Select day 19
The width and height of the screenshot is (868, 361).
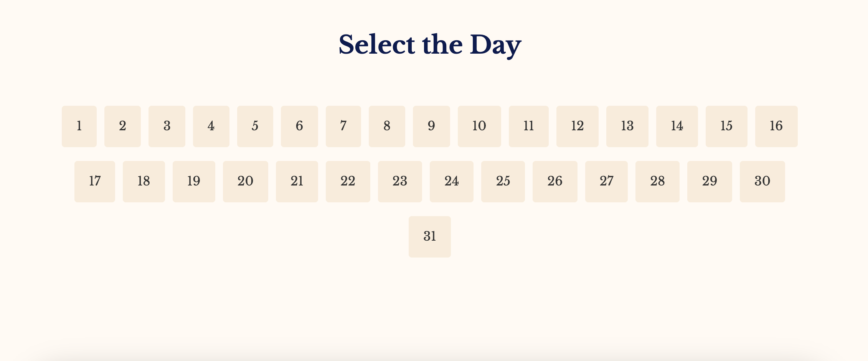[x=194, y=182]
